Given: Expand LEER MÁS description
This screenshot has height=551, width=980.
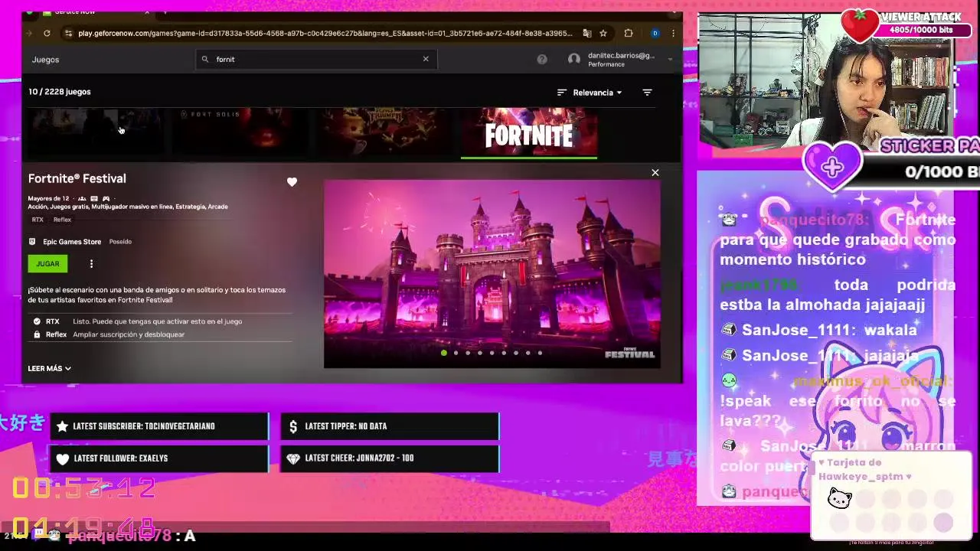Looking at the screenshot, I should click(49, 369).
